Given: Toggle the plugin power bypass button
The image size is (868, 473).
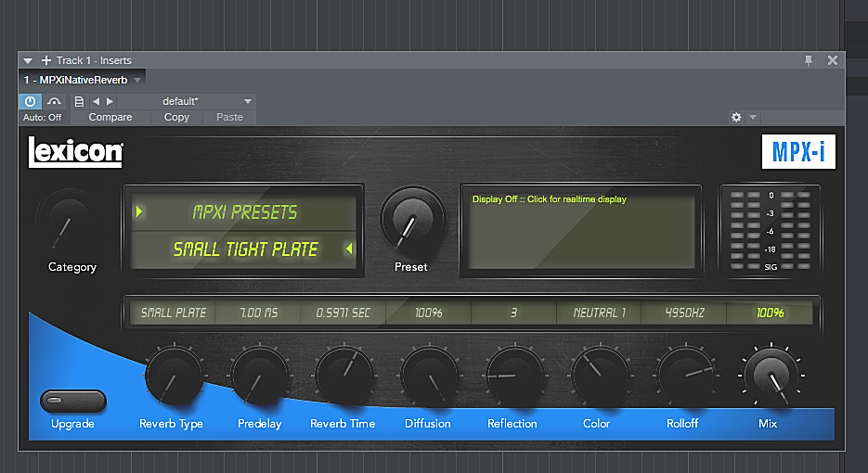Looking at the screenshot, I should [x=30, y=101].
